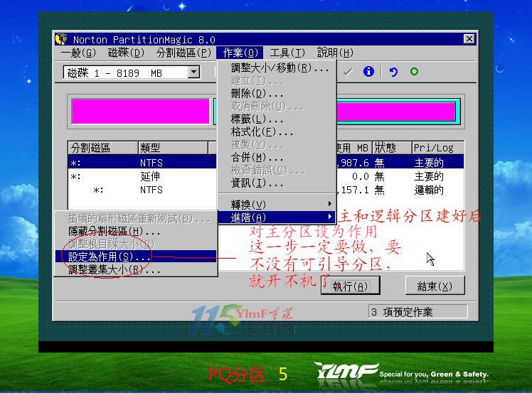
Task: Expand the 轉換(V) submenu
Action: (x=277, y=205)
